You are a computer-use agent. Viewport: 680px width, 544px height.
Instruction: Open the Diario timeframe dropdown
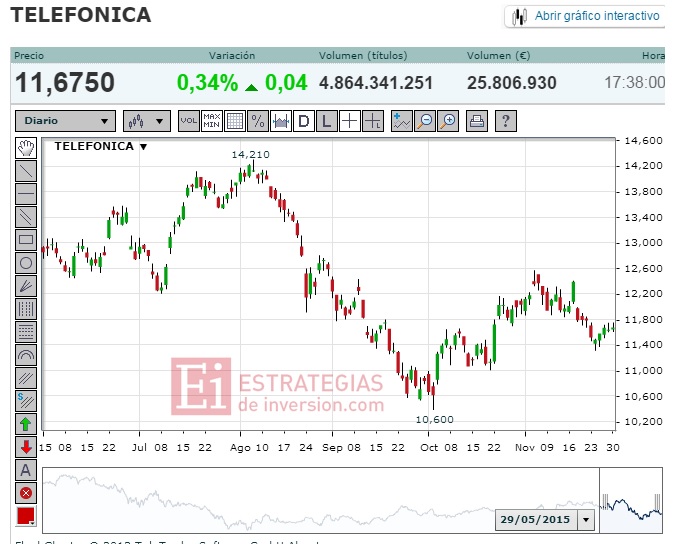point(65,121)
